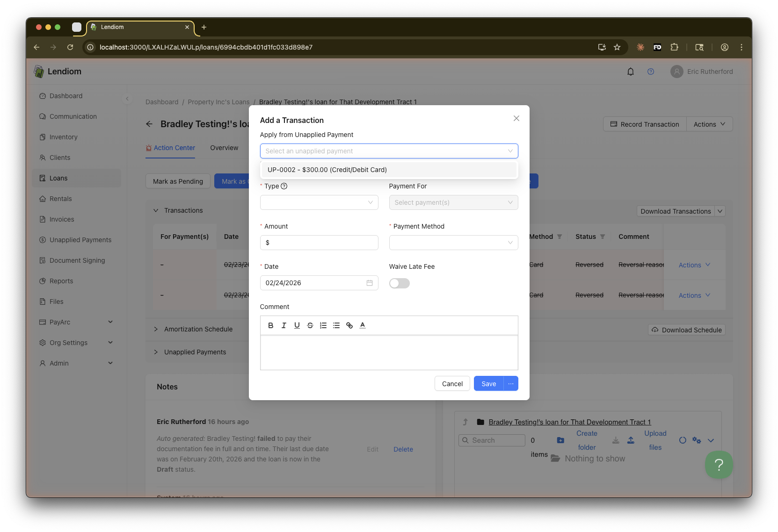Collapse the sidebar navigation
The image size is (778, 532).
click(x=127, y=99)
